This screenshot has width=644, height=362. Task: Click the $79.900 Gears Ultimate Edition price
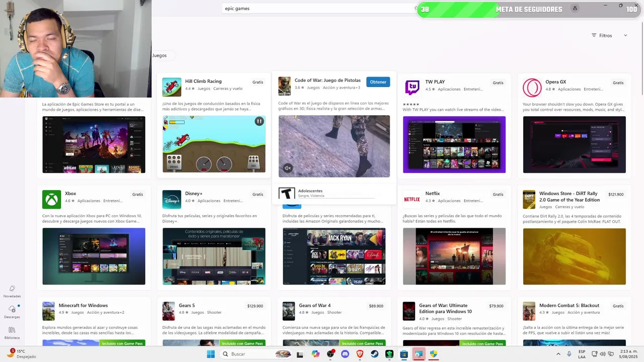point(496,306)
